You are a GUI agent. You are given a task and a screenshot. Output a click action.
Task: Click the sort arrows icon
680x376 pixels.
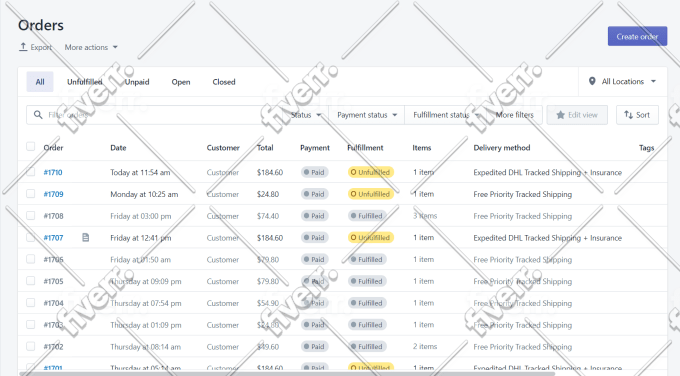(x=628, y=114)
